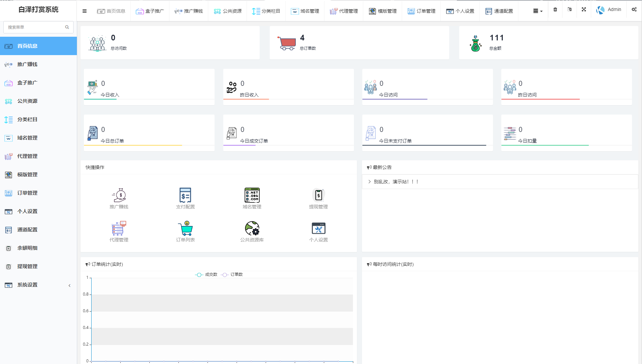Screen dimensions: 642x364
Task: Open the Admin user menu
Action: (609, 10)
